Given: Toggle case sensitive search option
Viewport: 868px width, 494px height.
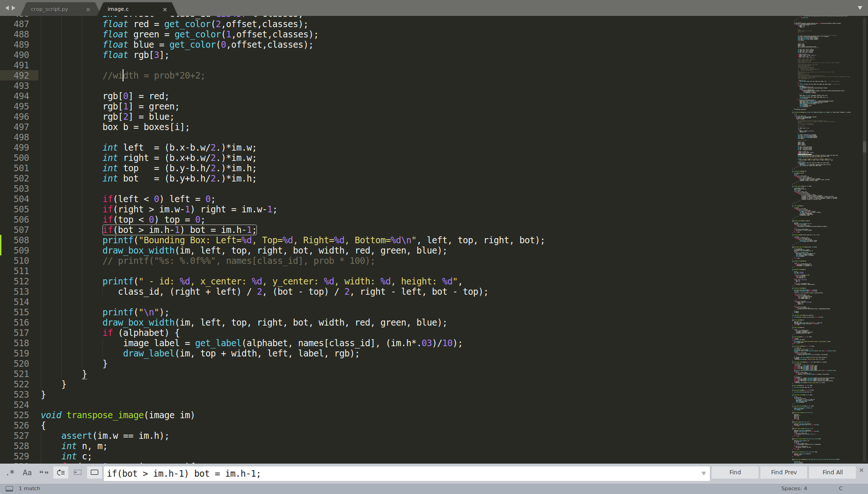Looking at the screenshot, I should [x=27, y=473].
